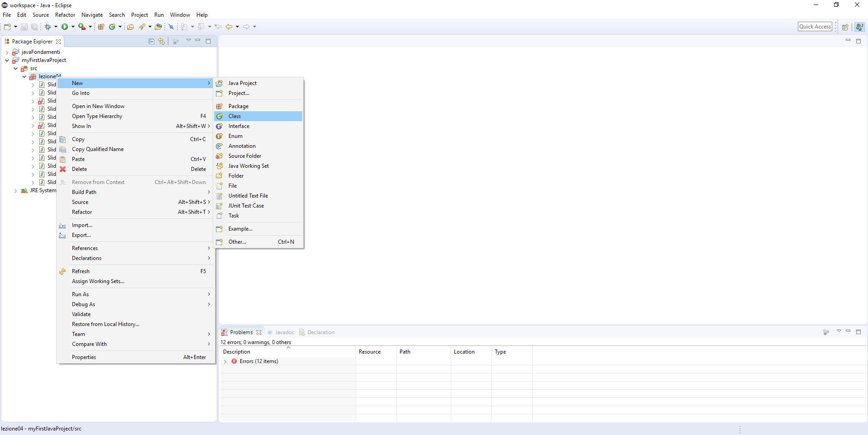This screenshot has height=435, width=868.
Task: Click the Last Edit Location arrow icon
Action: [218, 27]
